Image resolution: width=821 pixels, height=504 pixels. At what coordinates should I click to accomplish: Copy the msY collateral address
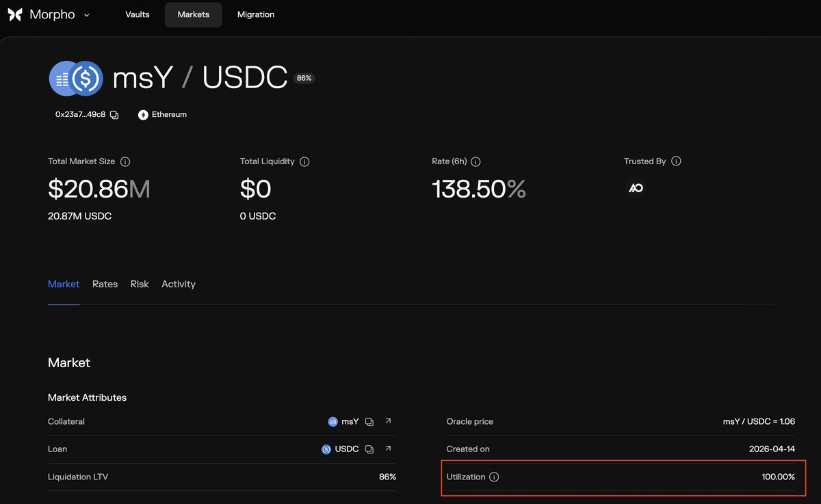point(369,422)
